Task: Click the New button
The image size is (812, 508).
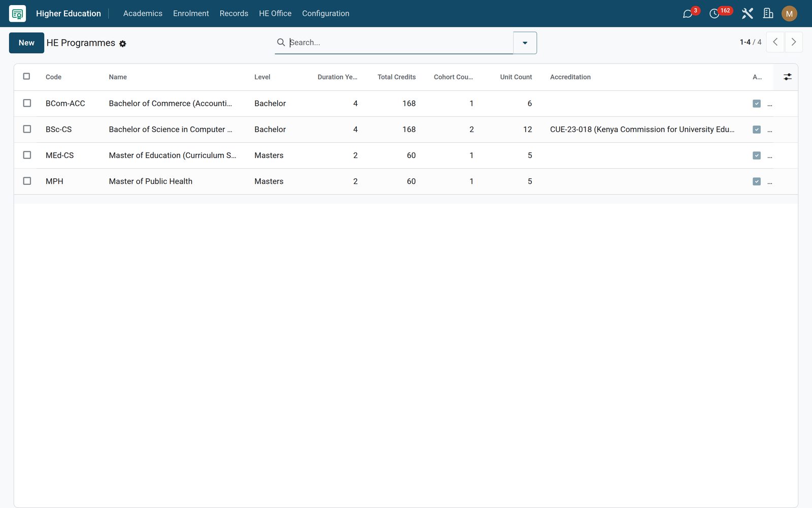Action: (x=26, y=43)
